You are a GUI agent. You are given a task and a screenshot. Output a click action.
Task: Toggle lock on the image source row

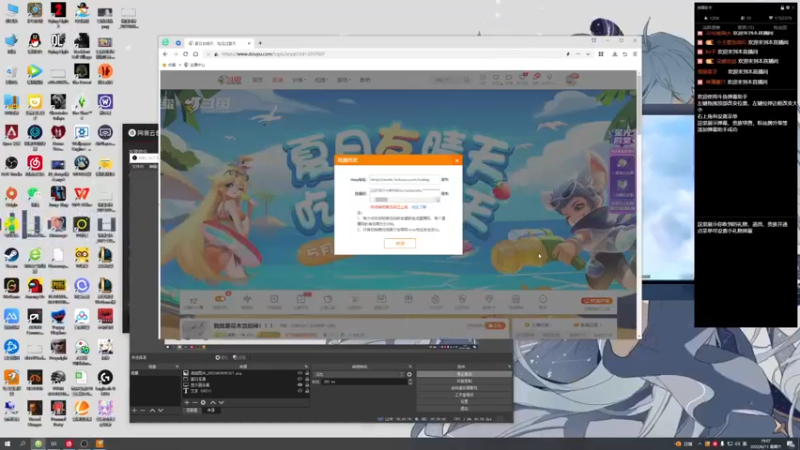tap(307, 373)
